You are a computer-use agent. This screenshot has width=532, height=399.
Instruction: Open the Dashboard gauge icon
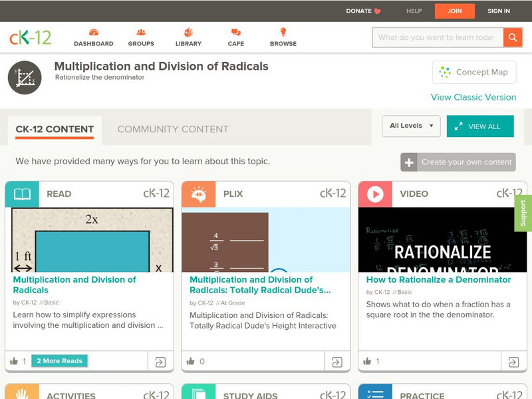(93, 33)
